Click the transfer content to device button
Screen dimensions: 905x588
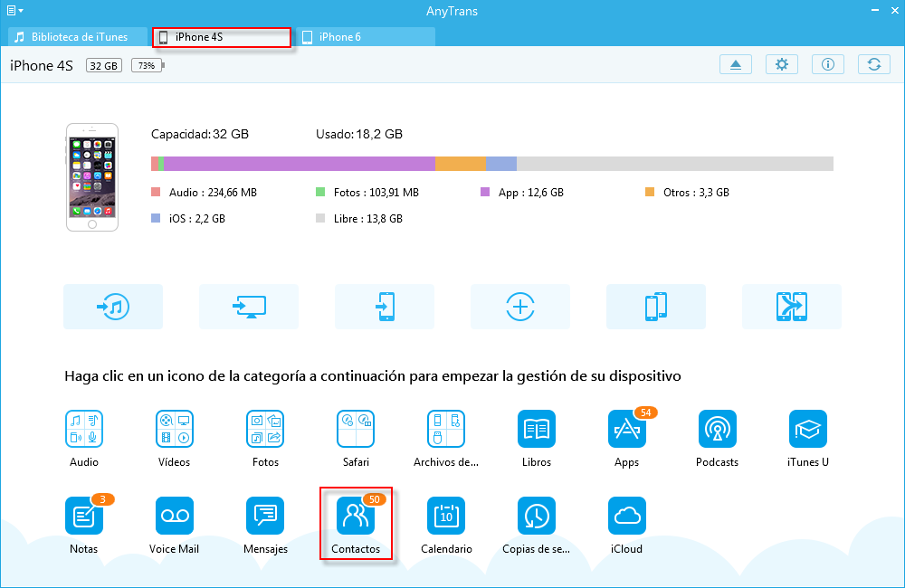(x=385, y=307)
